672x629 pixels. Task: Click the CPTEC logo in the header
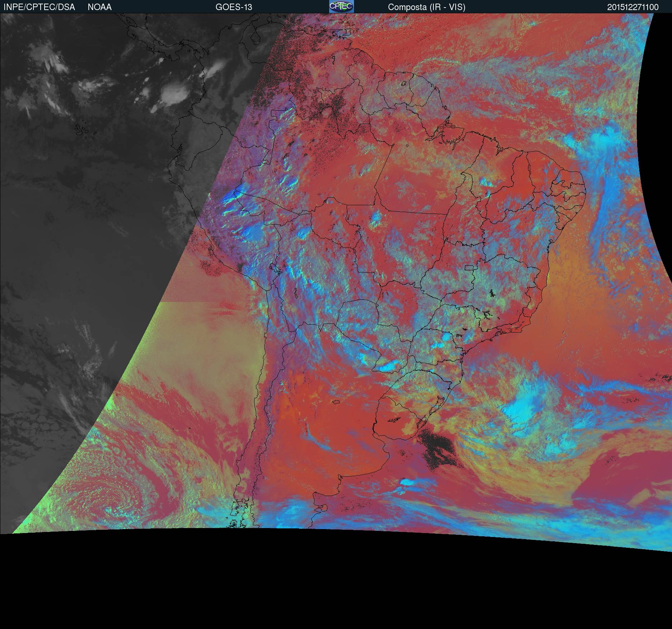(x=341, y=6)
